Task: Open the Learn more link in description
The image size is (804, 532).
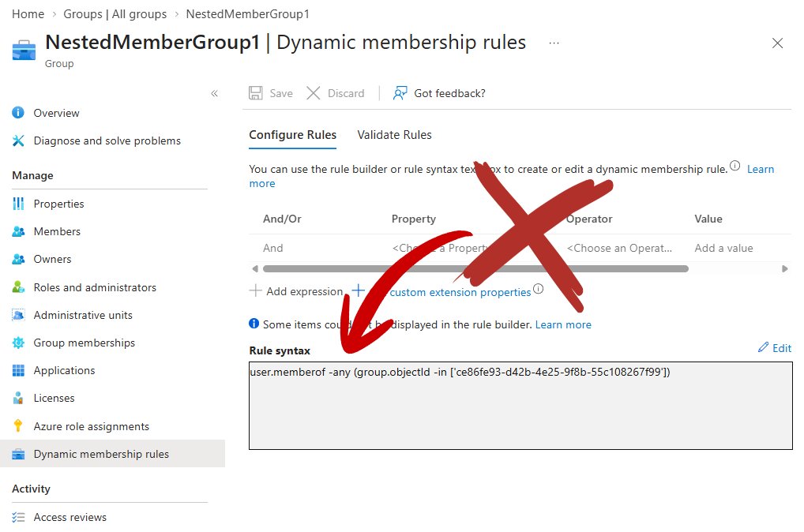Action: coord(761,169)
